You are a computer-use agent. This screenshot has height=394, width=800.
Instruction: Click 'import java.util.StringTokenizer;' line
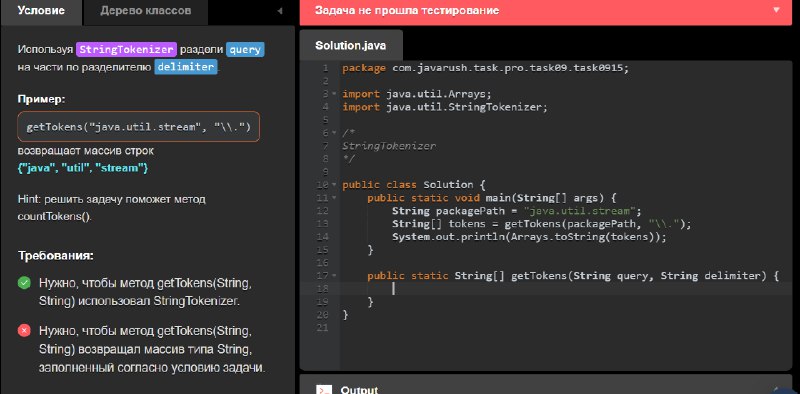tap(444, 107)
